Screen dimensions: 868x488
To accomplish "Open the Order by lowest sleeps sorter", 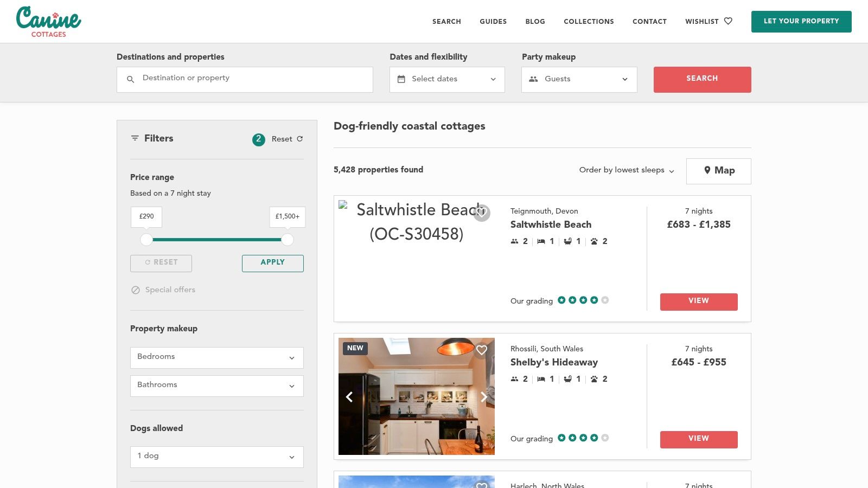I will pos(626,170).
